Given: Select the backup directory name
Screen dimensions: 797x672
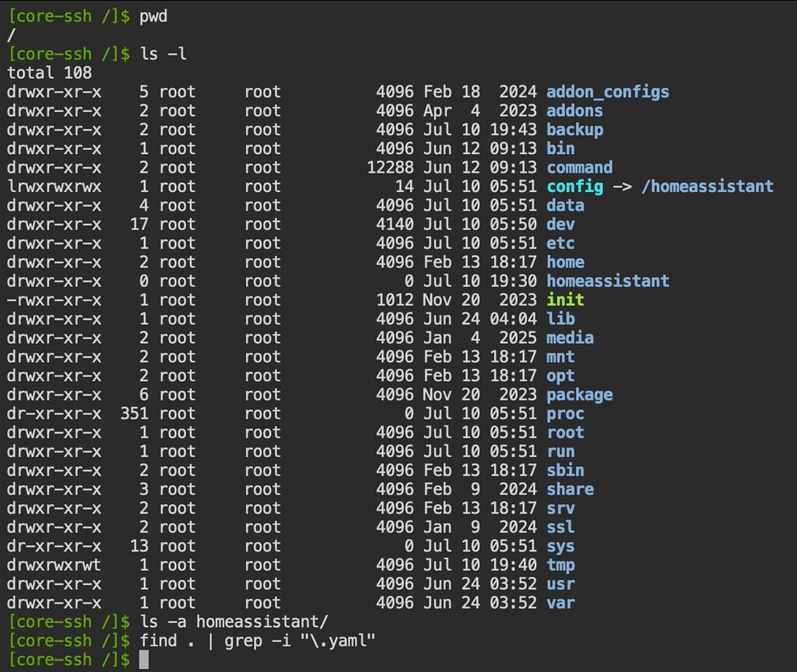Looking at the screenshot, I should [575, 129].
